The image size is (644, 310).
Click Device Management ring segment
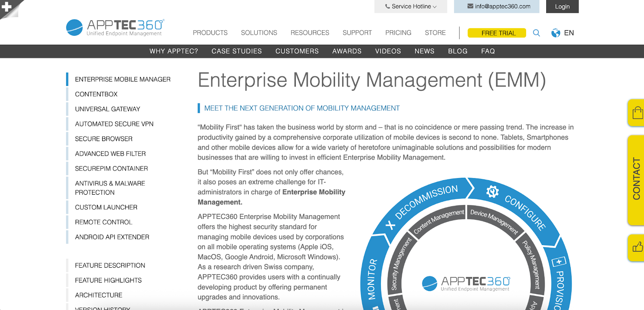click(494, 221)
